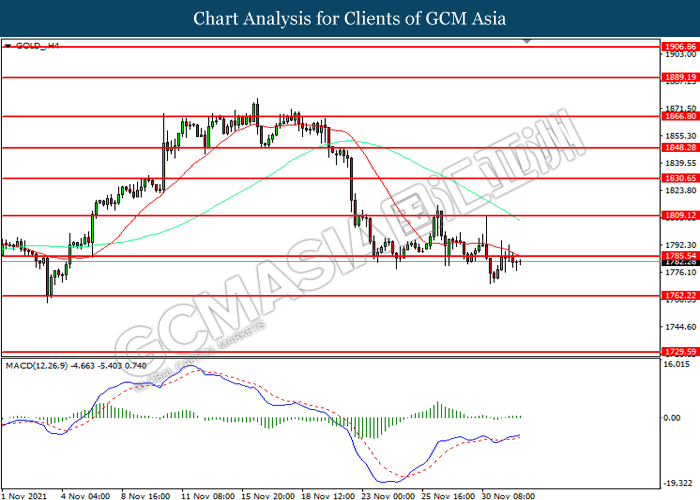This screenshot has height=500, width=700.
Task: Click the chart shift triangle marker at top
Action: (527, 41)
